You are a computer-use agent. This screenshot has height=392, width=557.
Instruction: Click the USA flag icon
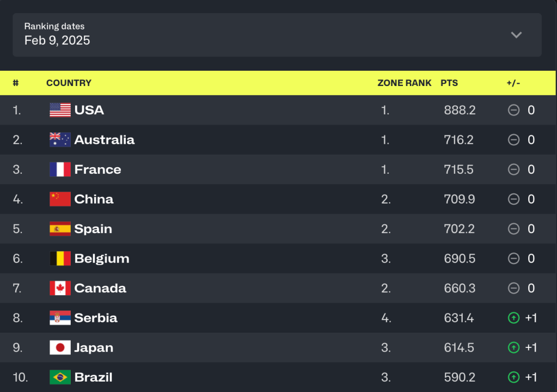tap(60, 110)
